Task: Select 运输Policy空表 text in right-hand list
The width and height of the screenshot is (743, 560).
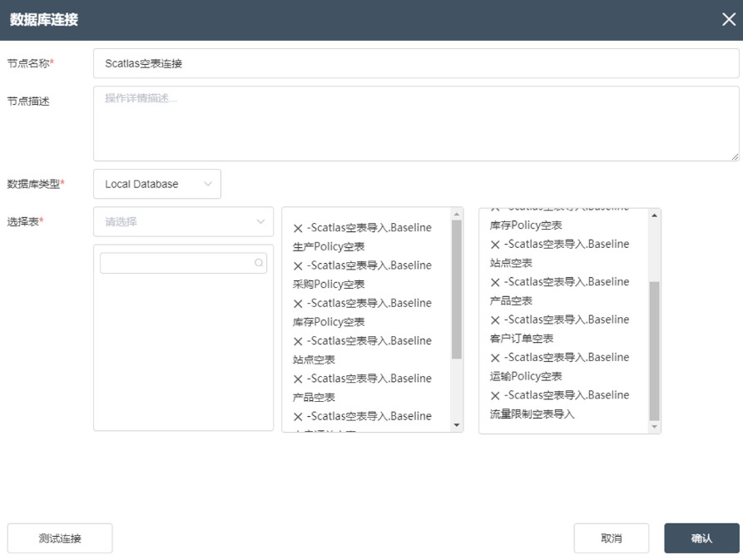Action: (526, 376)
